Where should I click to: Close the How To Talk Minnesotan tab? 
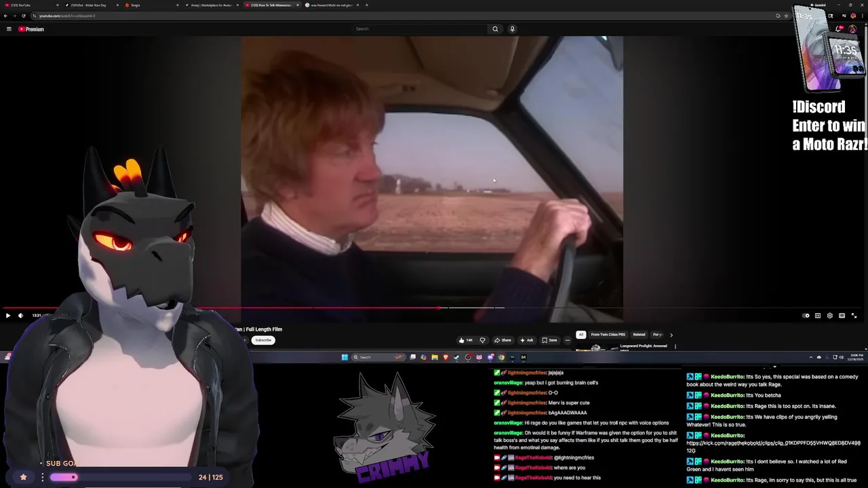297,5
